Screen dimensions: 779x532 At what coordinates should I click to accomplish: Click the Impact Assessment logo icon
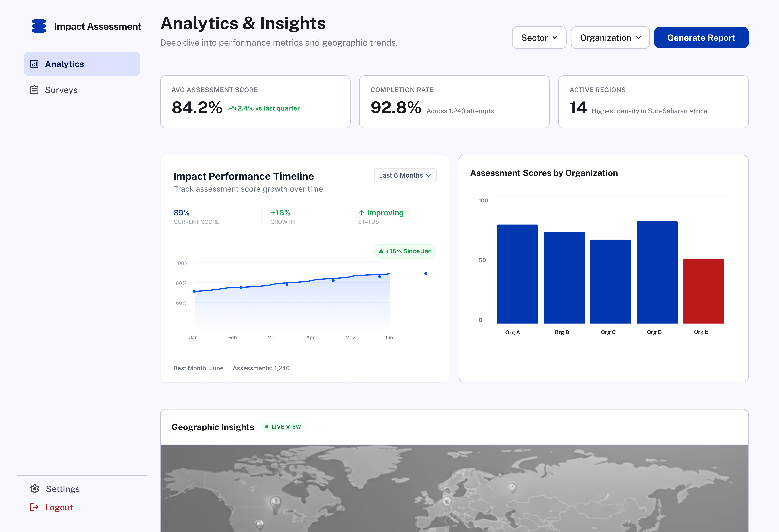coord(39,26)
